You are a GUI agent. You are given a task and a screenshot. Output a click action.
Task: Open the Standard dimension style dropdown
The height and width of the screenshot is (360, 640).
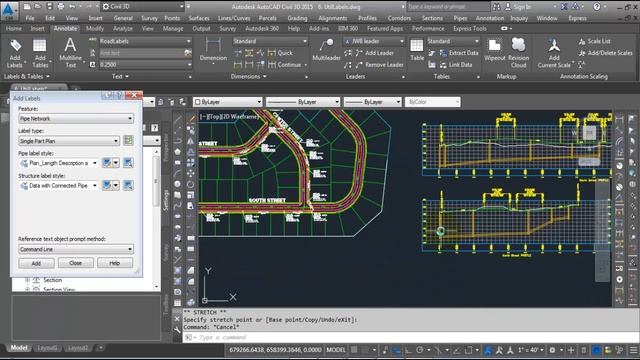pyautogui.click(x=270, y=41)
